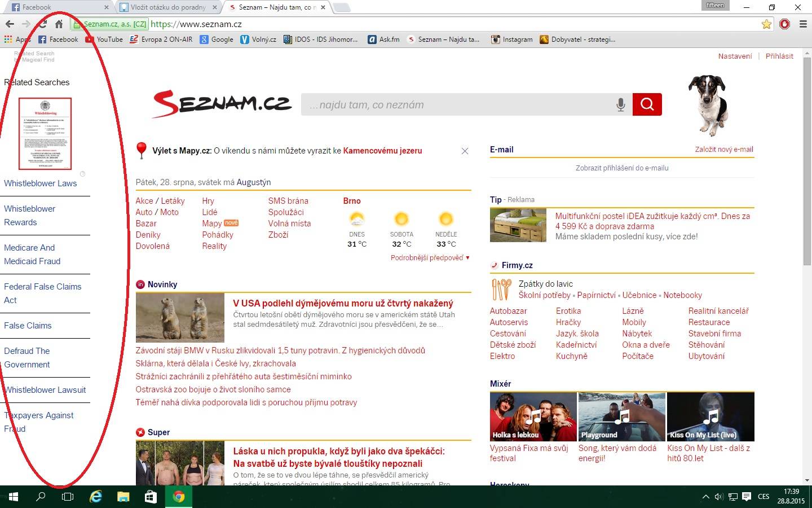Launch Internet Explorer from taskbar

click(x=96, y=497)
